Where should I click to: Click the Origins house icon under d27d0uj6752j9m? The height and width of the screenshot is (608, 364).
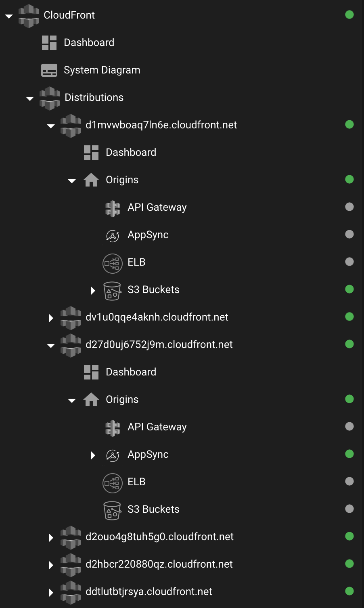click(x=91, y=399)
